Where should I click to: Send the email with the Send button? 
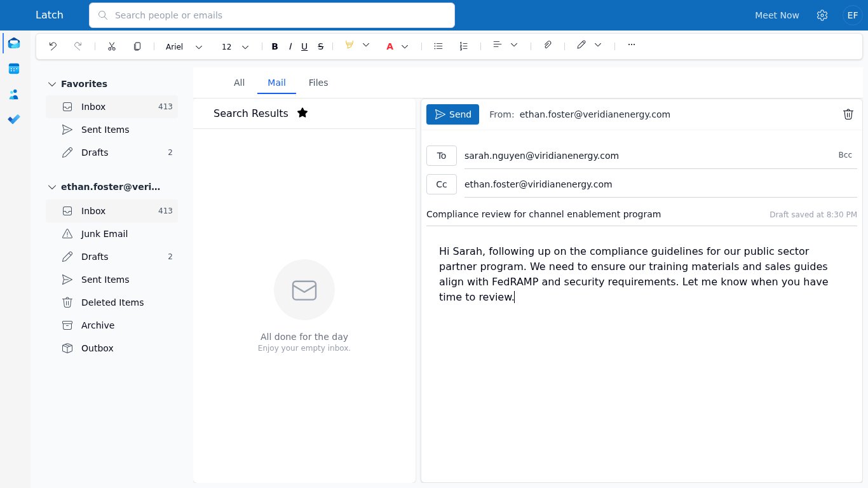[x=452, y=114]
